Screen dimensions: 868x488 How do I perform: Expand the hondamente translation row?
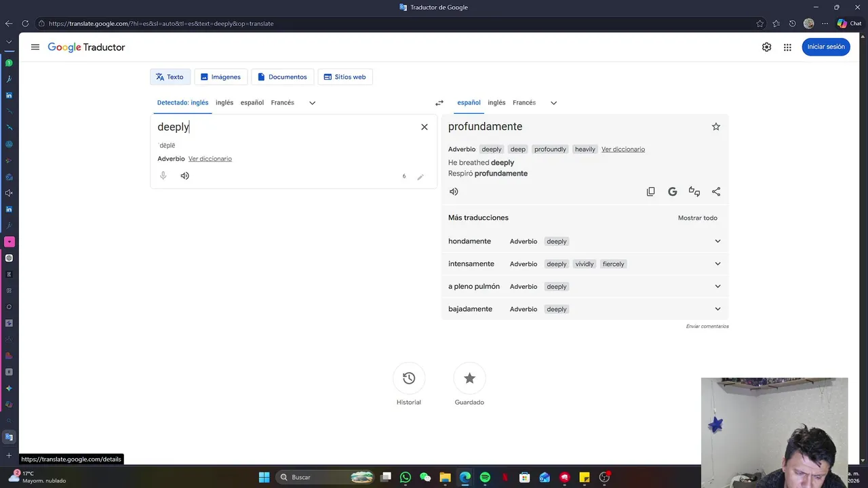point(717,241)
